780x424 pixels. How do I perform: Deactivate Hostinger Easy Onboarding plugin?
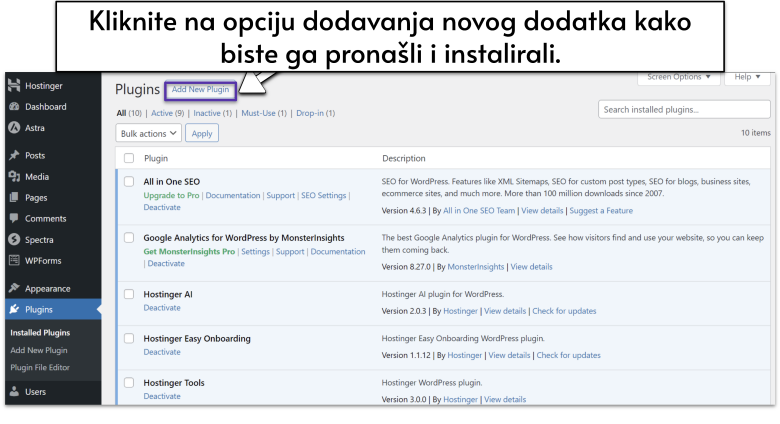162,352
